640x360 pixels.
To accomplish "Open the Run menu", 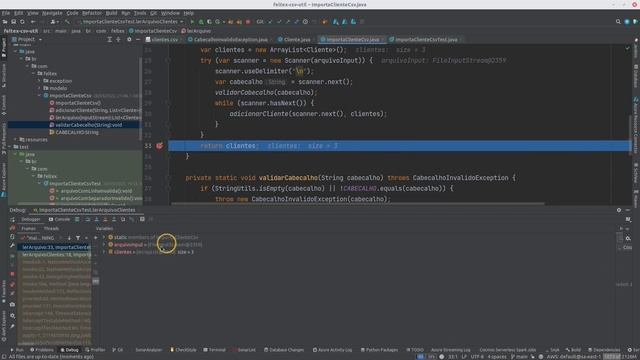I will point(126,13).
